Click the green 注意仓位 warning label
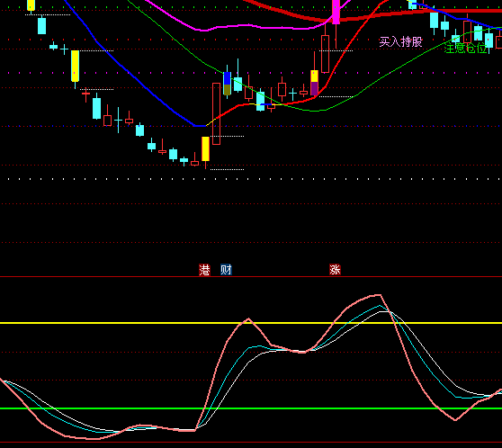502x448 pixels. tap(465, 49)
